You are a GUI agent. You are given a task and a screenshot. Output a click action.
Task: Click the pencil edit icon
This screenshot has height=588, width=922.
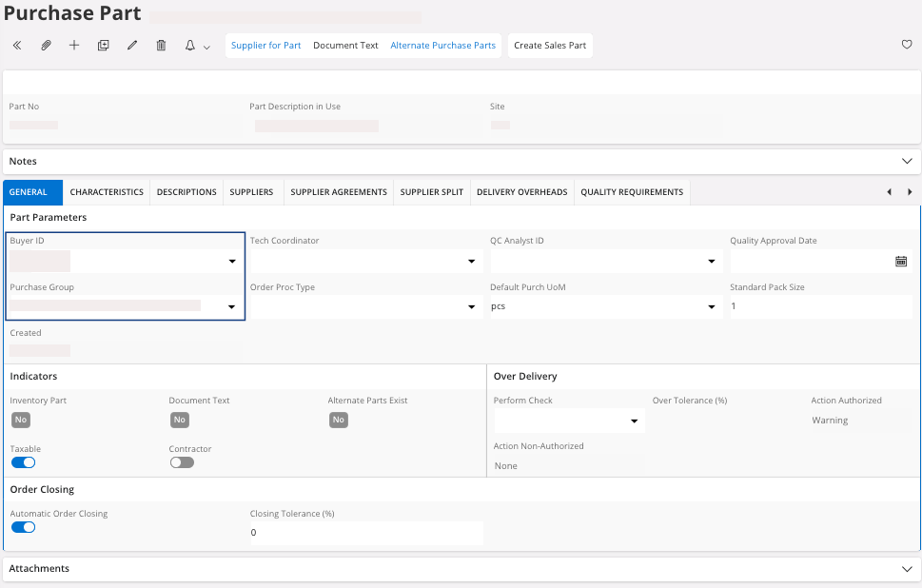click(x=132, y=46)
